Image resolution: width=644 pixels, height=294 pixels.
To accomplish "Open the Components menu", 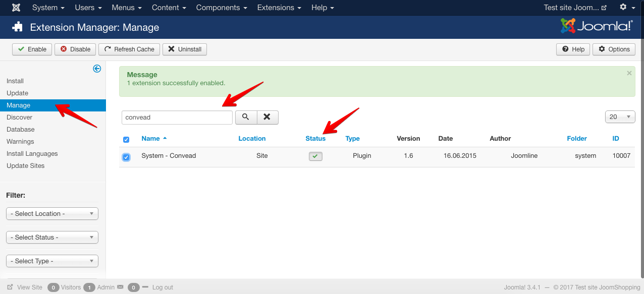I will click(x=222, y=8).
